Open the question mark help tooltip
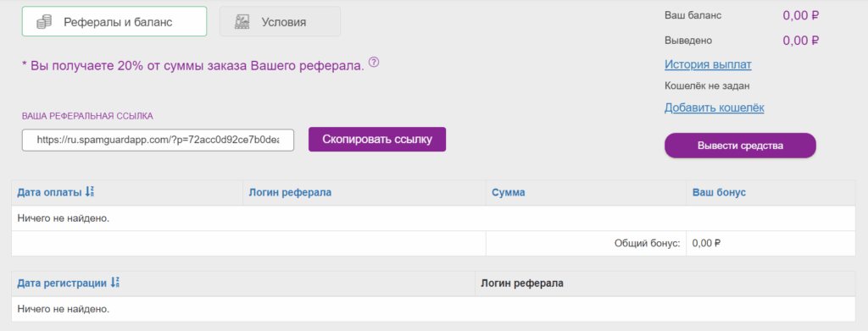 374,61
